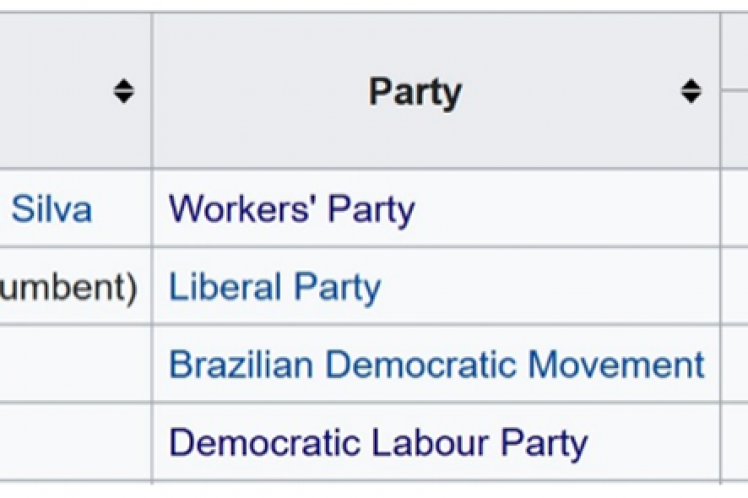Image resolution: width=748 pixels, height=498 pixels.
Task: Follow the Liberal Party link
Action: [275, 287]
